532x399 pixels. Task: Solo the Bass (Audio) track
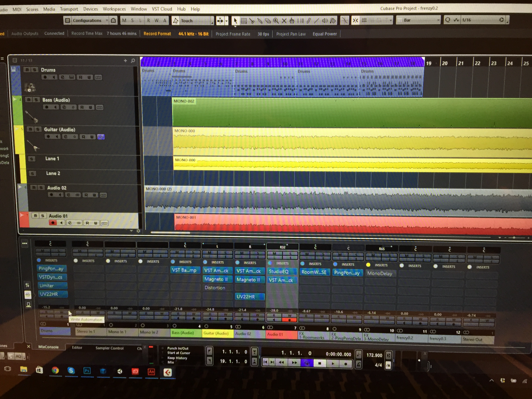(36, 100)
